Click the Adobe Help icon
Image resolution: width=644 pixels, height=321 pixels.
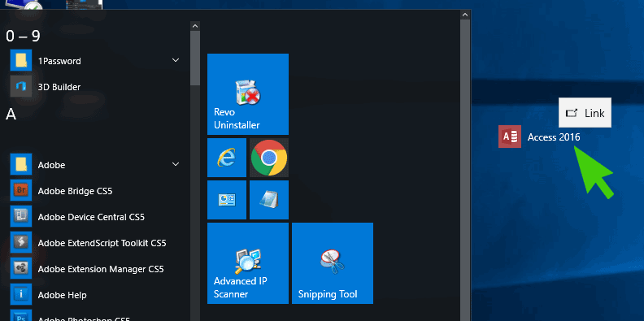pos(21,295)
